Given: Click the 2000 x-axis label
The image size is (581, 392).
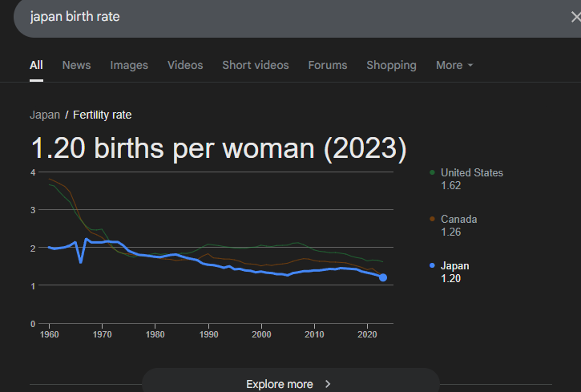Looking at the screenshot, I should coord(261,334).
